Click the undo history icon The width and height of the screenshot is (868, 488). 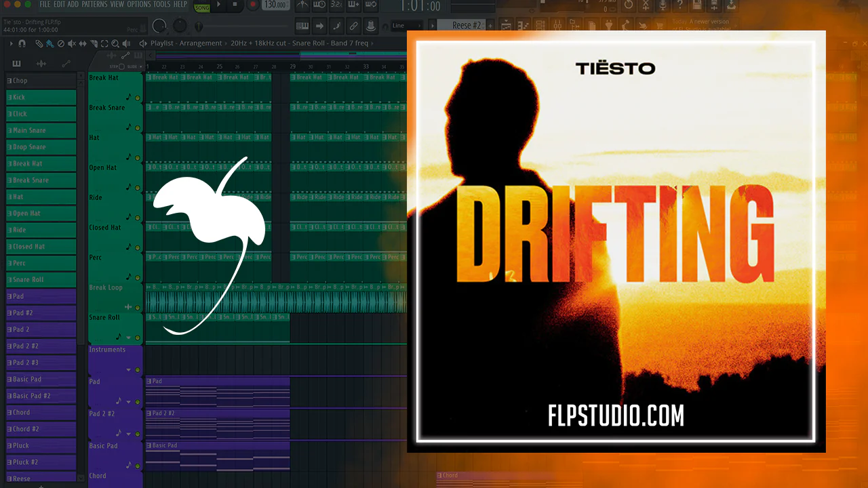(x=629, y=5)
